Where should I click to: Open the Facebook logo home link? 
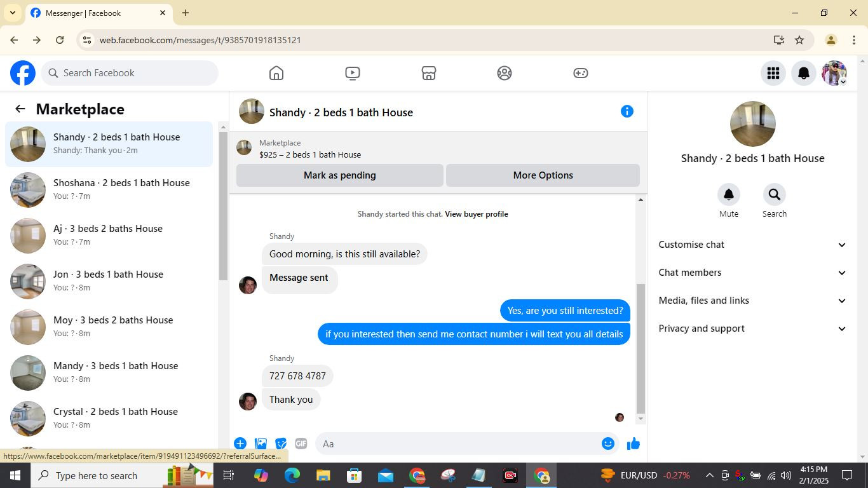(x=23, y=73)
